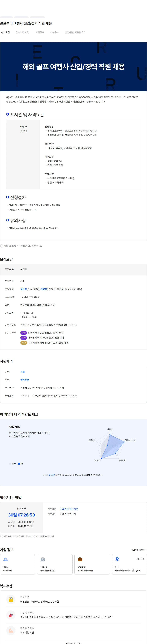Click the info icon beside 채용정보에 잘못된 내용
This screenshot has height=644, width=147.
tap(2, 246)
